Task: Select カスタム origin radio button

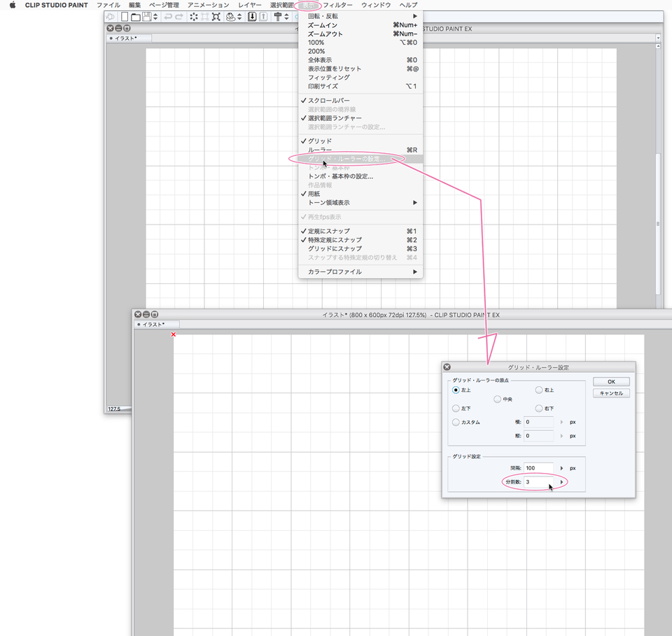Action: (x=456, y=423)
